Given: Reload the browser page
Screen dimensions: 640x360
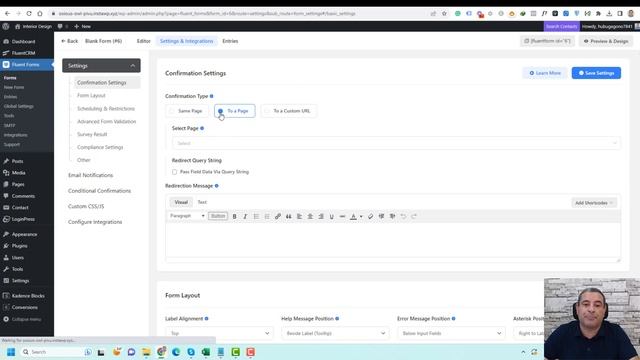Looking at the screenshot, I should (x=29, y=13).
